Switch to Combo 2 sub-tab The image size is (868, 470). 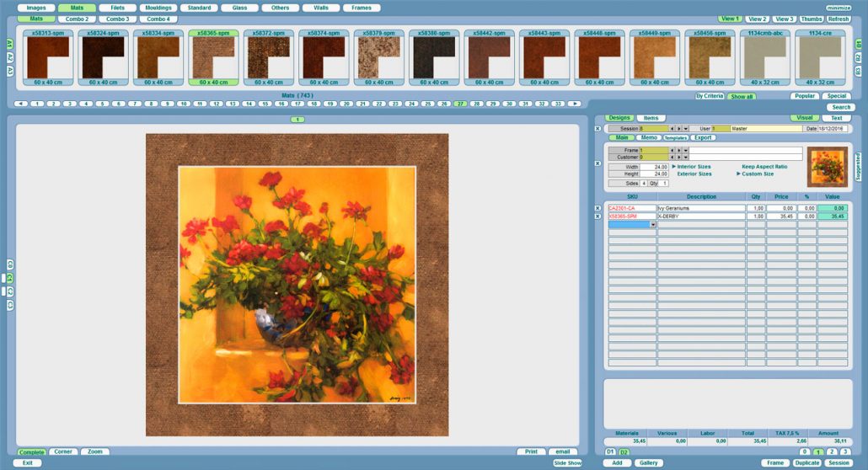(x=77, y=19)
